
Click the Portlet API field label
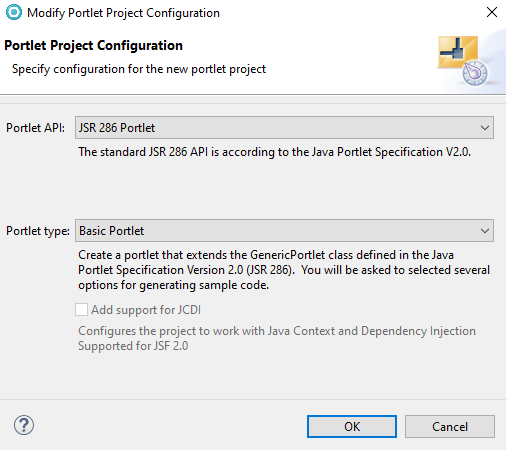[35, 128]
